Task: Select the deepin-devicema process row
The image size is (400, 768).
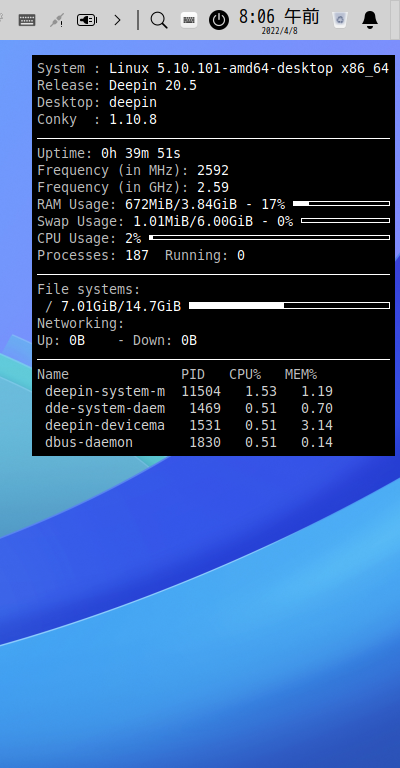Action: coord(189,425)
